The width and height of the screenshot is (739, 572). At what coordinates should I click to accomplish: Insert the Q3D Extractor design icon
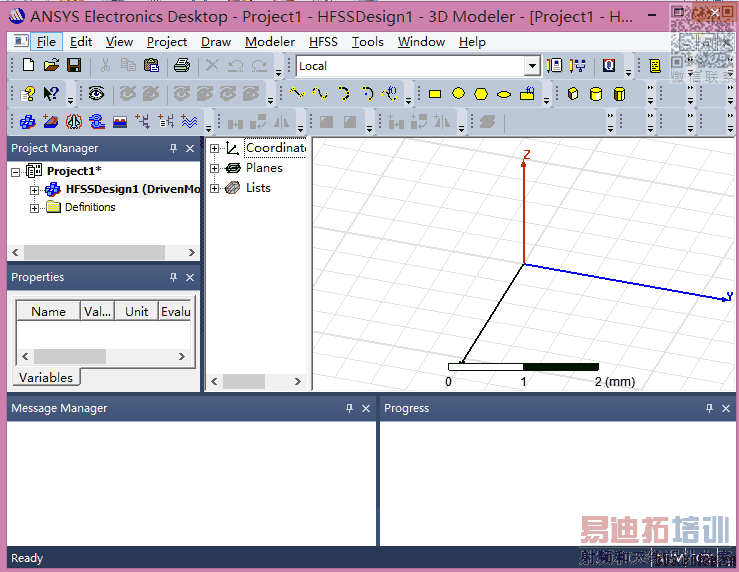click(97, 122)
